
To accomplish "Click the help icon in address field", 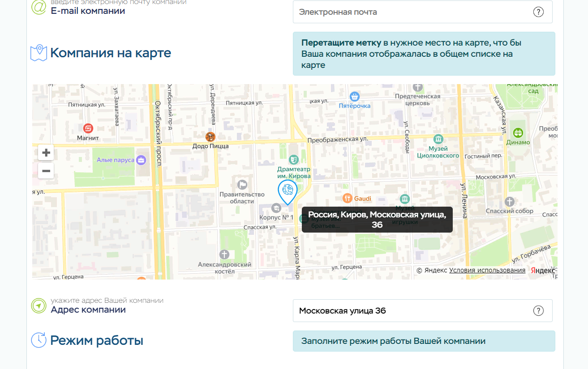I will click(x=538, y=311).
